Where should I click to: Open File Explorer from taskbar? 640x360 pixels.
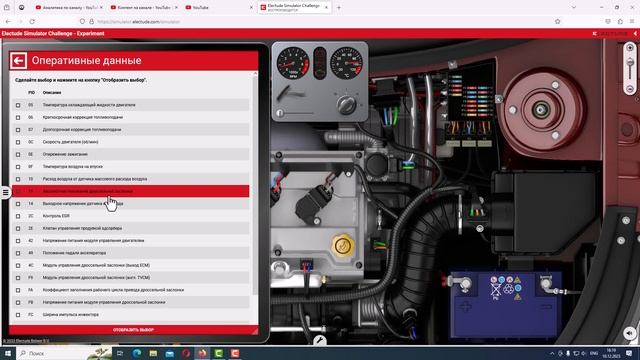point(153,353)
